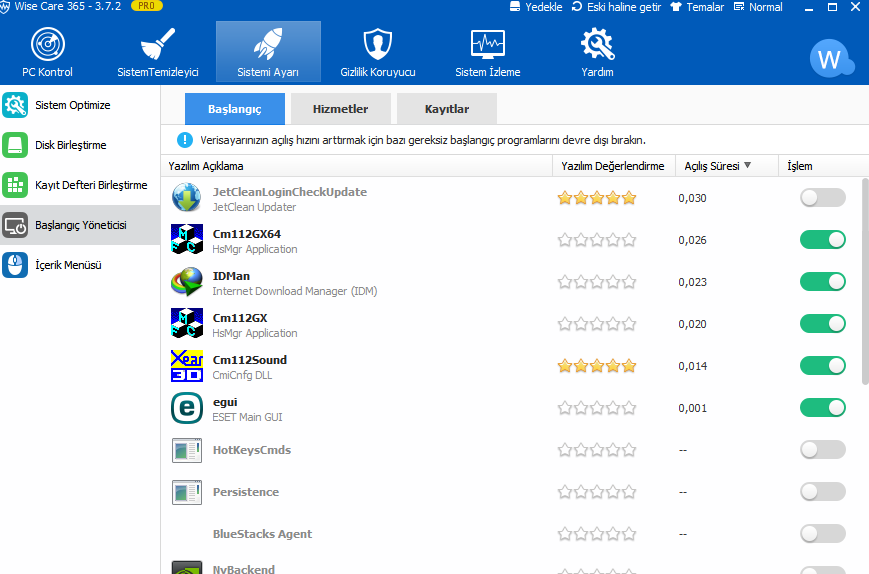Turn off the Cm112GX startup toggle
Screen dimensions: 869x574
point(822,324)
